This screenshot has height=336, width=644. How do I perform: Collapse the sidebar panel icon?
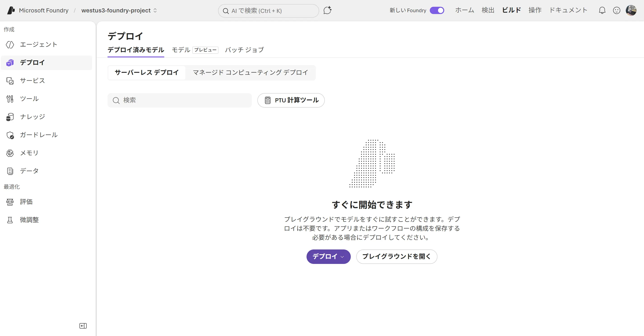[x=83, y=326]
